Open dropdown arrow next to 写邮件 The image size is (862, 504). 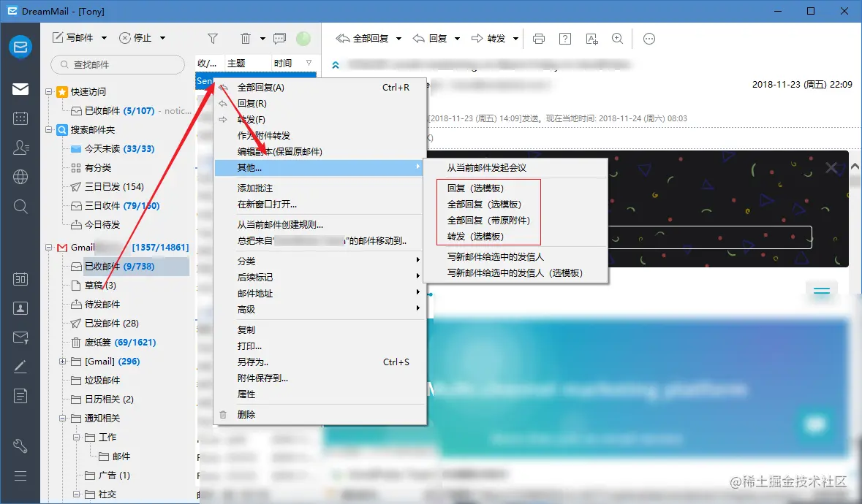104,38
